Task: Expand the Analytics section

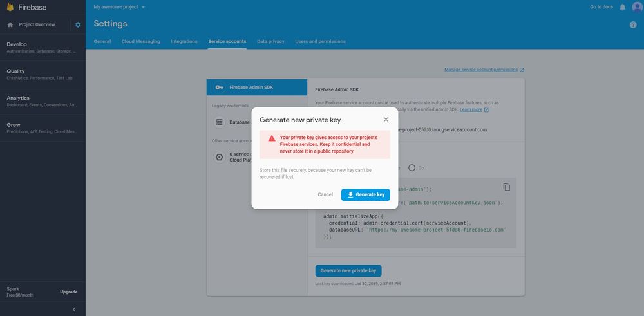Action: (x=43, y=101)
